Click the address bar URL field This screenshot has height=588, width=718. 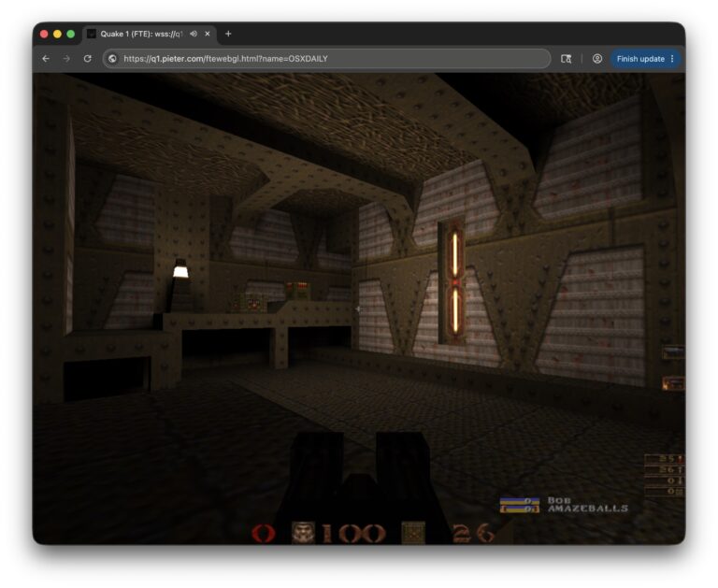(x=326, y=59)
